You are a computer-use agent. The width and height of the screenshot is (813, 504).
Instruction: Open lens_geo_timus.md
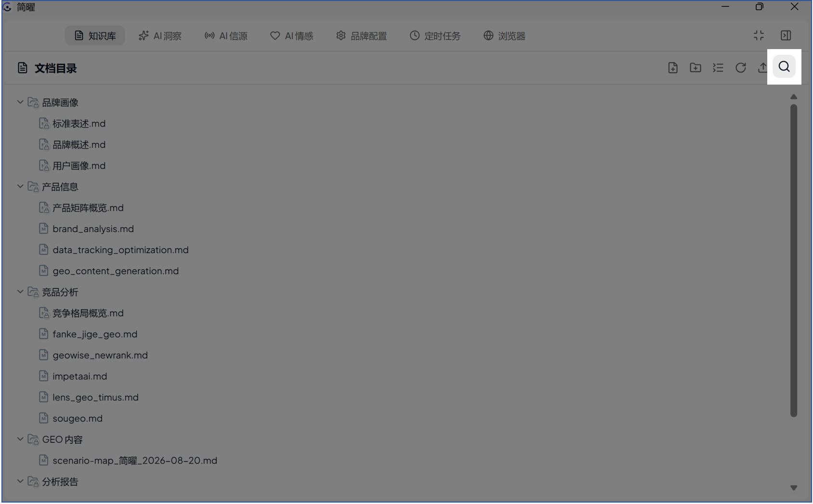point(95,398)
